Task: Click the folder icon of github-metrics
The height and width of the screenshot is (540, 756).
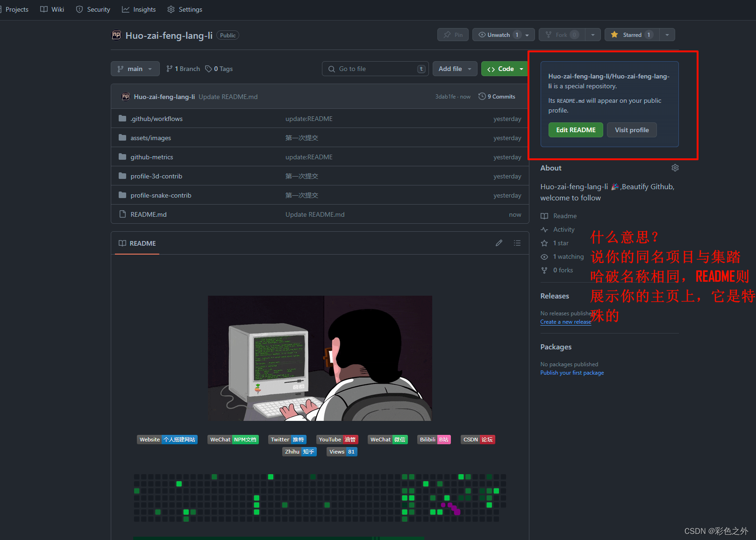Action: [122, 157]
